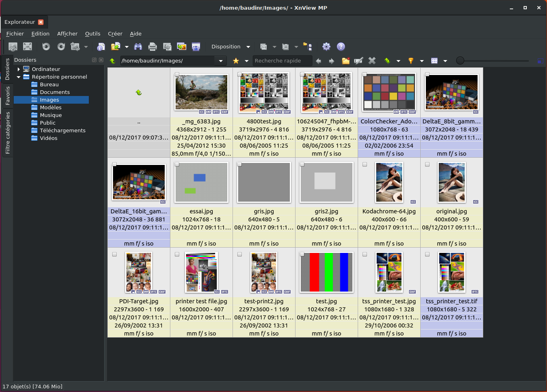Click the orange filter funnel icon

(411, 61)
